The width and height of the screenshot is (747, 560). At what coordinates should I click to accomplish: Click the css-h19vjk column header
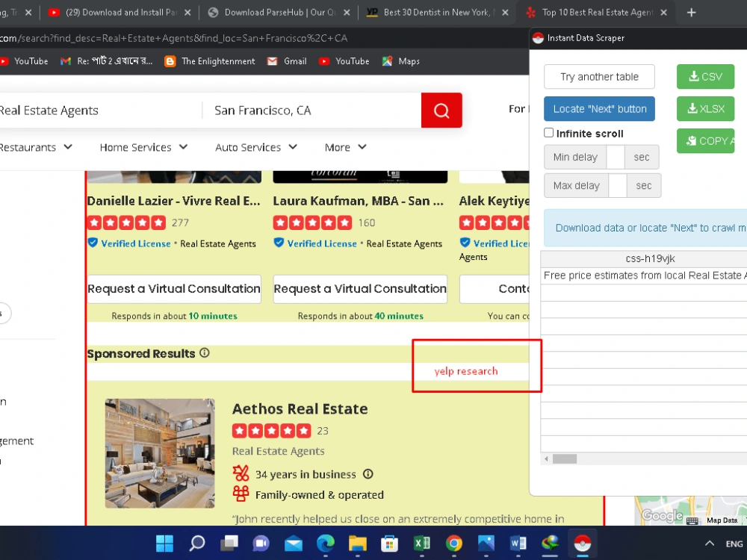click(651, 258)
